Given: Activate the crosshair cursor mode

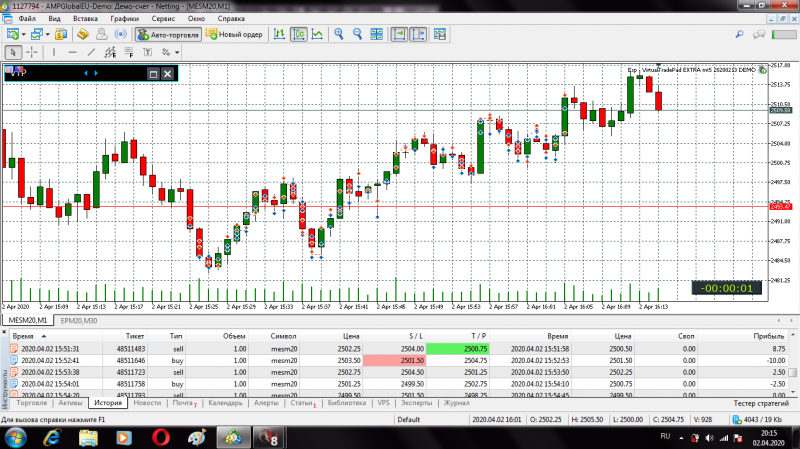Looking at the screenshot, I should pyautogui.click(x=32, y=52).
